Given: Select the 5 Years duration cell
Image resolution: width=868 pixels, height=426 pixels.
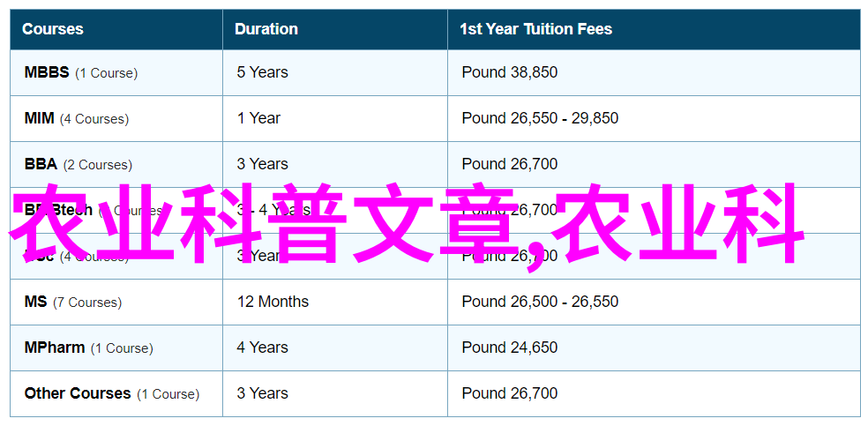Looking at the screenshot, I should click(262, 72).
